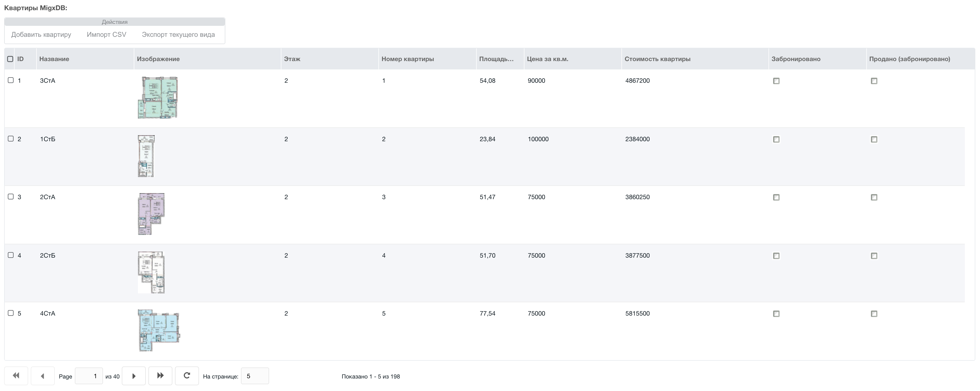980x391 pixels.
Task: Toggle Забронировано checkbox for 2СтБ
Action: [777, 256]
